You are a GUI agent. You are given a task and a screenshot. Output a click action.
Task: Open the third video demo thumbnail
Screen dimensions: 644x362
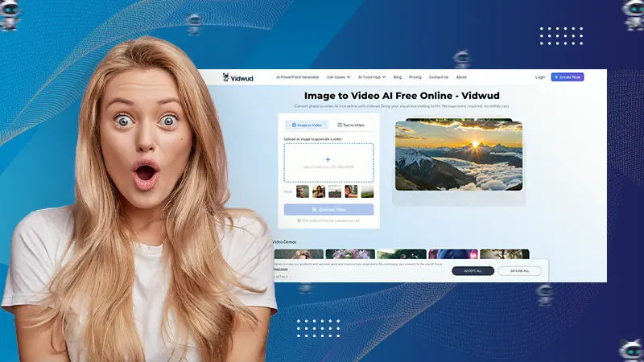tap(401, 254)
